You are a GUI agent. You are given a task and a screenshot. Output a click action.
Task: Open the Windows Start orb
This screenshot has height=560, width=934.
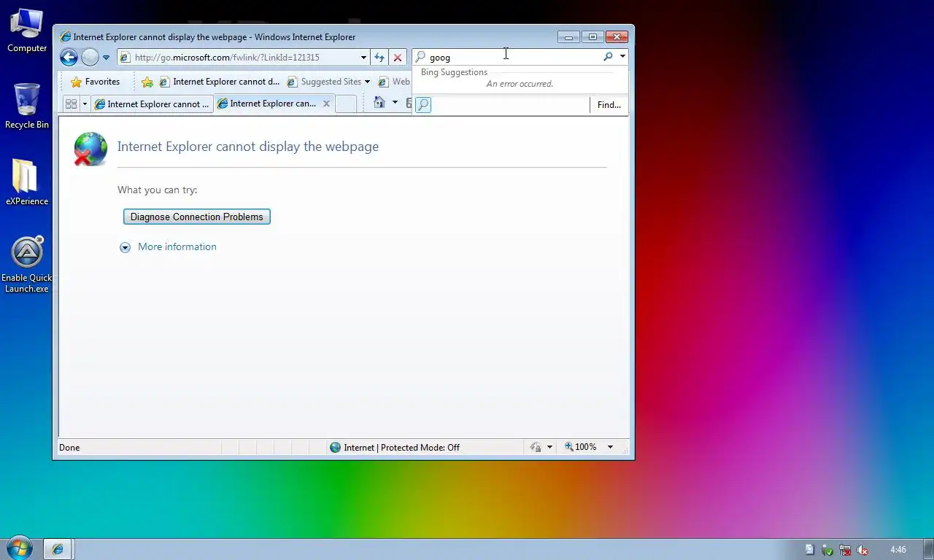[x=20, y=548]
